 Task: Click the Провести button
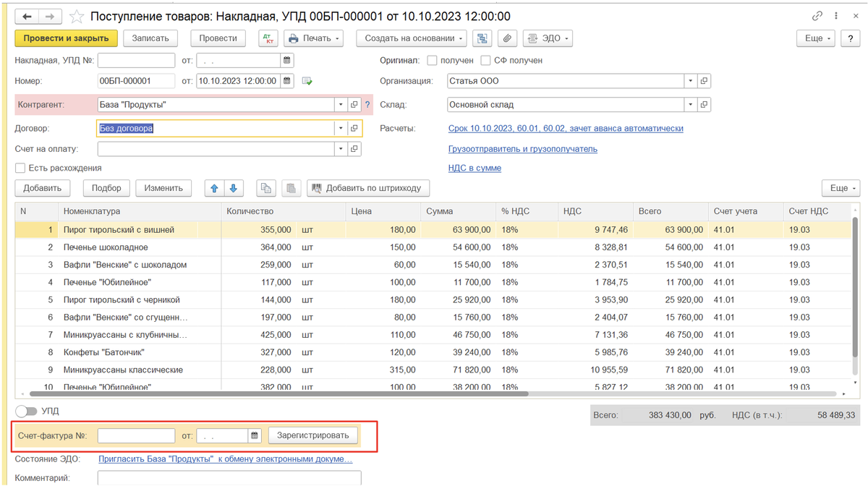(218, 38)
